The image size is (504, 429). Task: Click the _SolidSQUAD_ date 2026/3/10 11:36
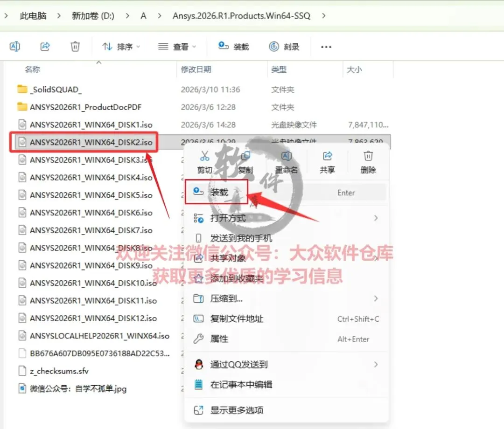pos(210,90)
